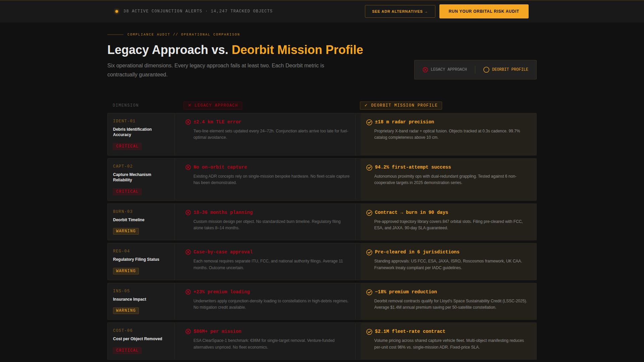Click check icon beside 94.2% first-attempt success
The width and height of the screenshot is (644, 362).
pos(369,168)
